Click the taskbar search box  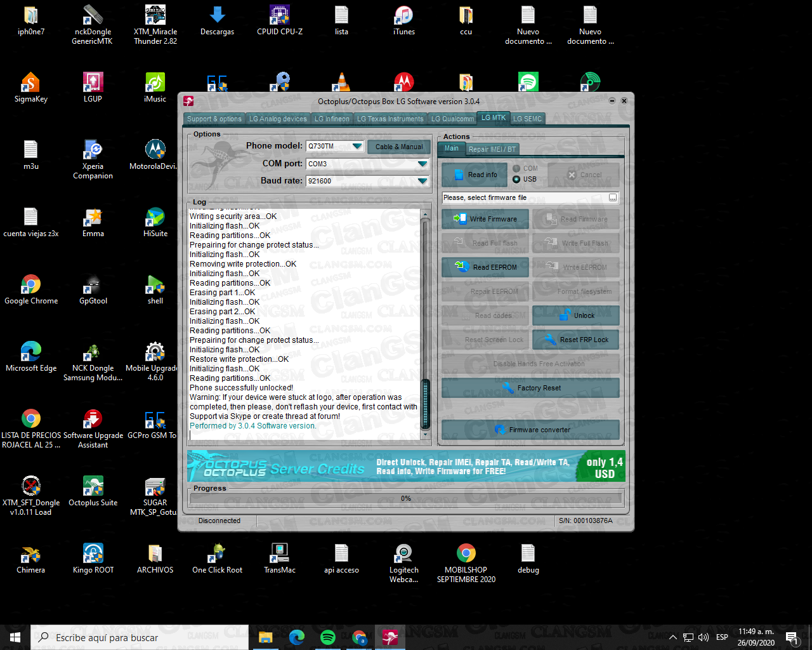coord(140,637)
